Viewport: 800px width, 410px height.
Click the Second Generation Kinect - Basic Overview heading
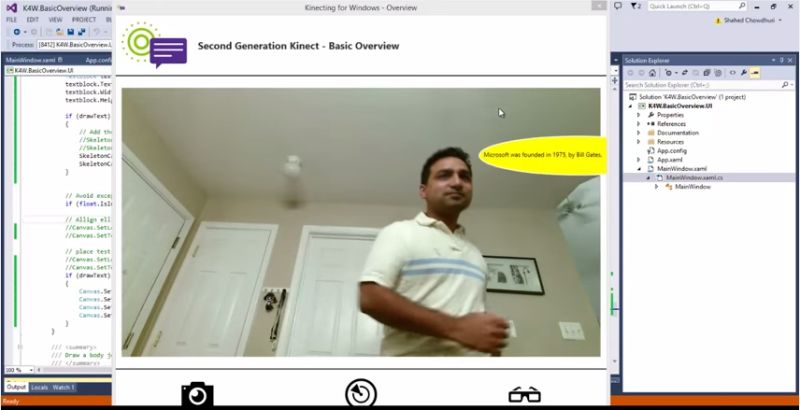[x=298, y=46]
